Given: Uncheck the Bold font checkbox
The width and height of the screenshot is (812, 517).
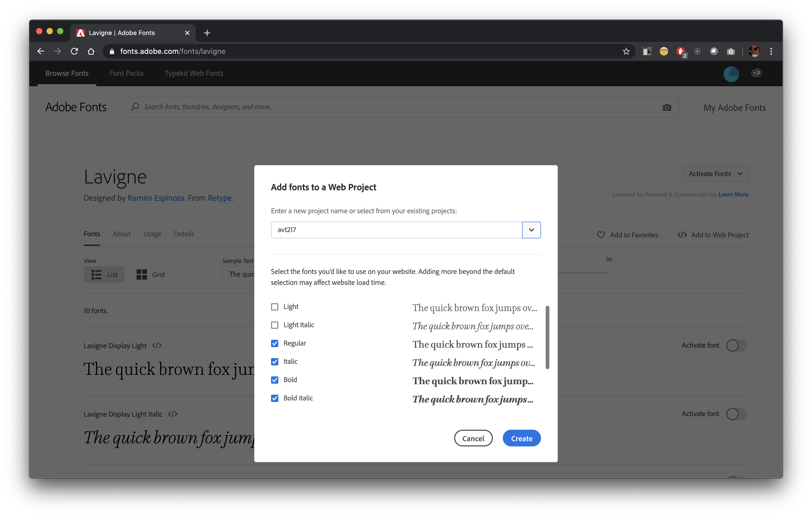Looking at the screenshot, I should (274, 380).
